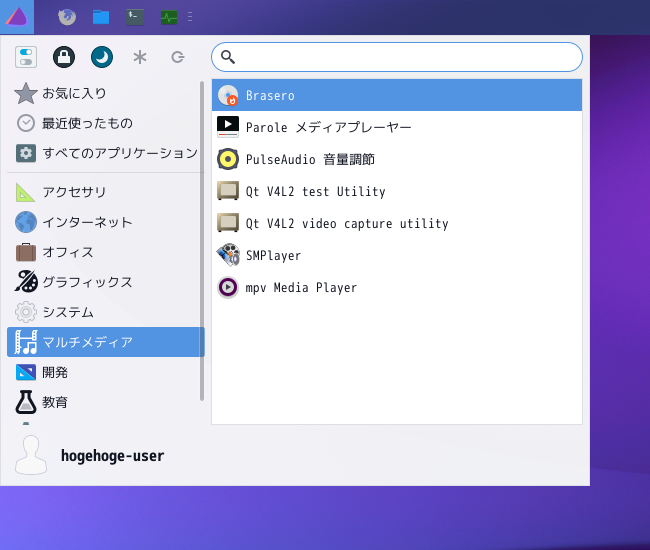Select the マルチメディア category label
Screen dimensions: 650x550
(x=87, y=342)
